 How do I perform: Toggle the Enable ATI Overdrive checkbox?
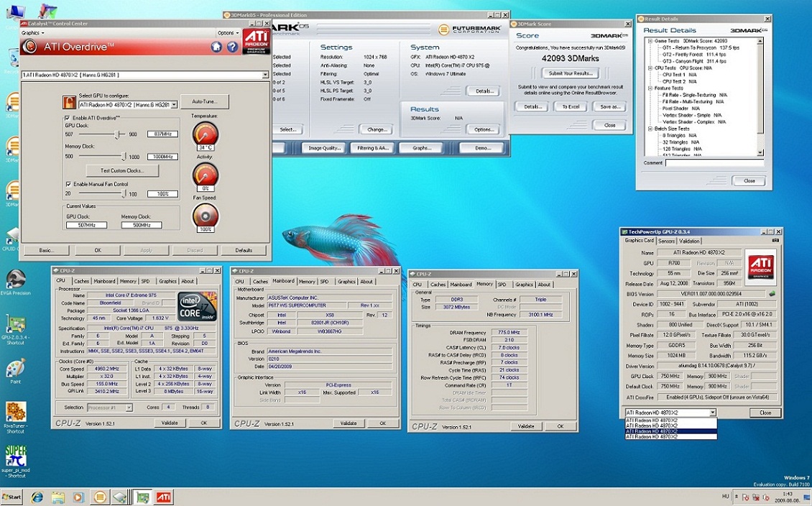(x=67, y=118)
